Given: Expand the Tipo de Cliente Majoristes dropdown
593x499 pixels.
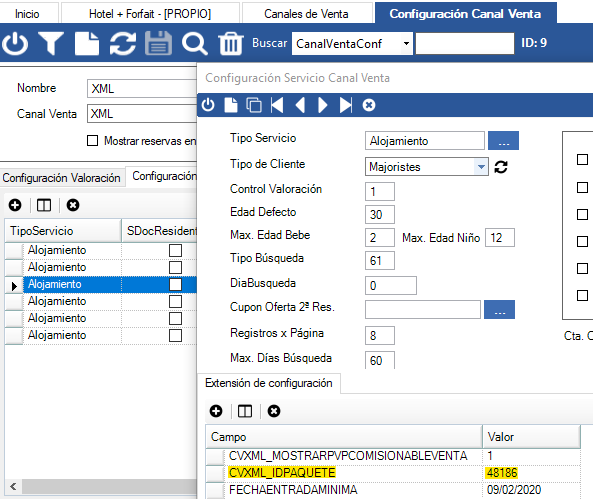Looking at the screenshot, I should (x=481, y=167).
